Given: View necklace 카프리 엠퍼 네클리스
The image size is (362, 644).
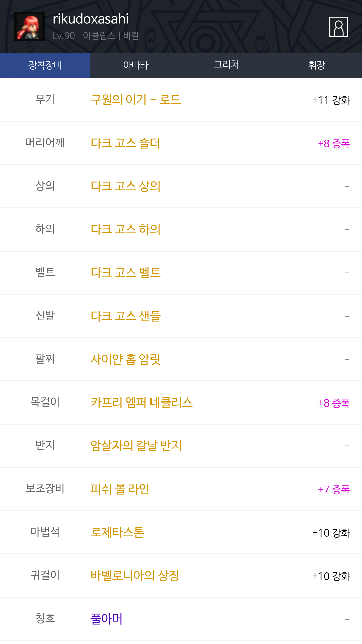Looking at the screenshot, I should (x=141, y=402).
